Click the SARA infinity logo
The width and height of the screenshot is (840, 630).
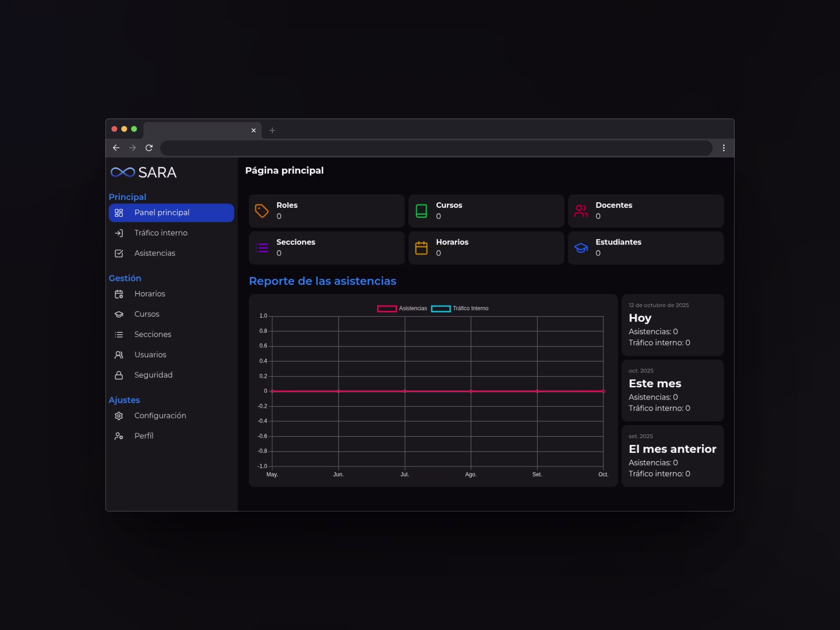point(123,172)
